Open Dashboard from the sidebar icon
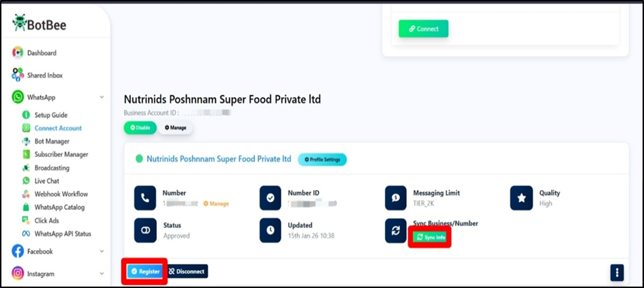Screen dimensions: 644x288 click(x=18, y=53)
